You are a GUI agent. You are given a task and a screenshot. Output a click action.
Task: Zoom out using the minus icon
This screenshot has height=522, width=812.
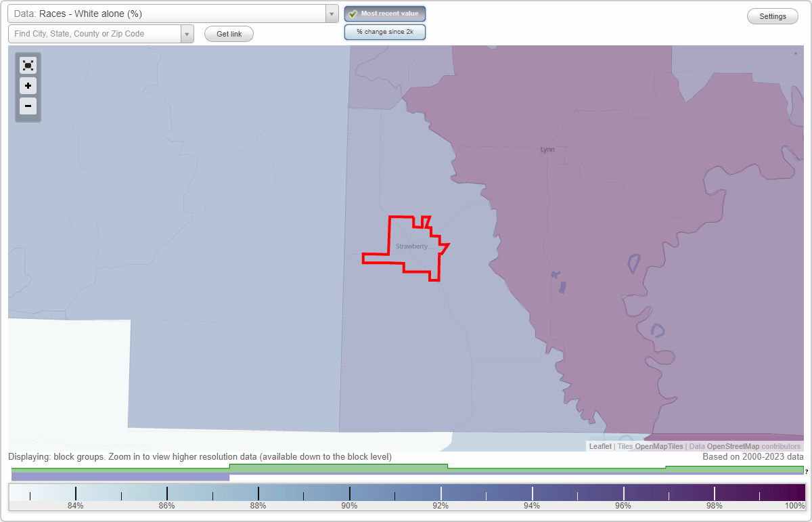click(28, 106)
